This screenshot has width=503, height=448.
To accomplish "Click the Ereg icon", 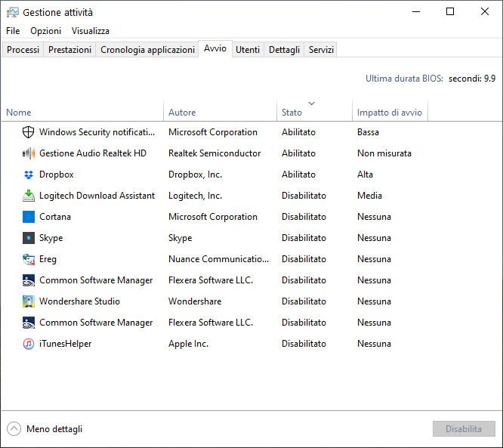I will 28,259.
